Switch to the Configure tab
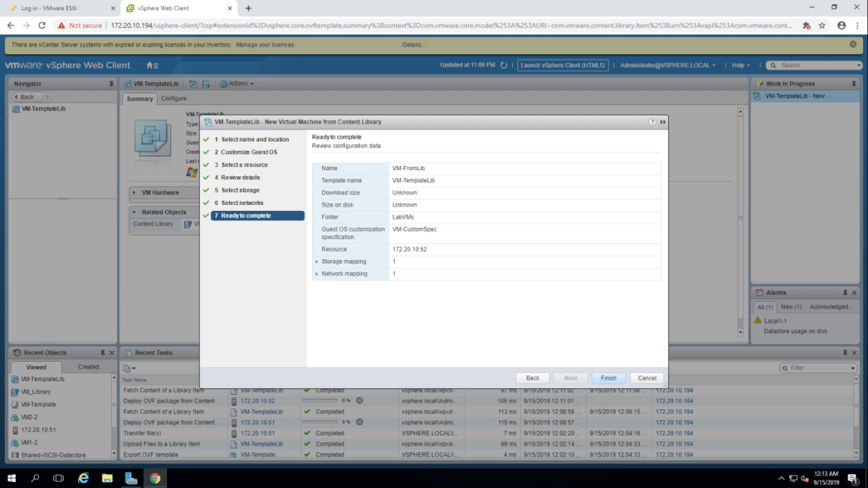 (x=174, y=98)
